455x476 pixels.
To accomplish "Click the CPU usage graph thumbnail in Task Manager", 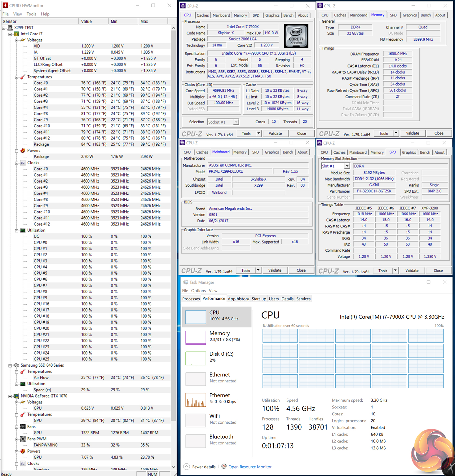I will point(196,317).
